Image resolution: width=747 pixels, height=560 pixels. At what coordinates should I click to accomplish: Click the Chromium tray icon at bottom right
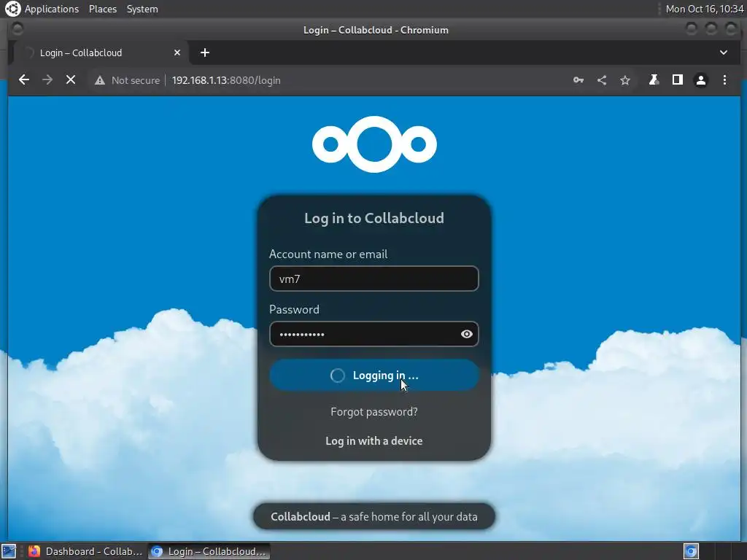(691, 551)
